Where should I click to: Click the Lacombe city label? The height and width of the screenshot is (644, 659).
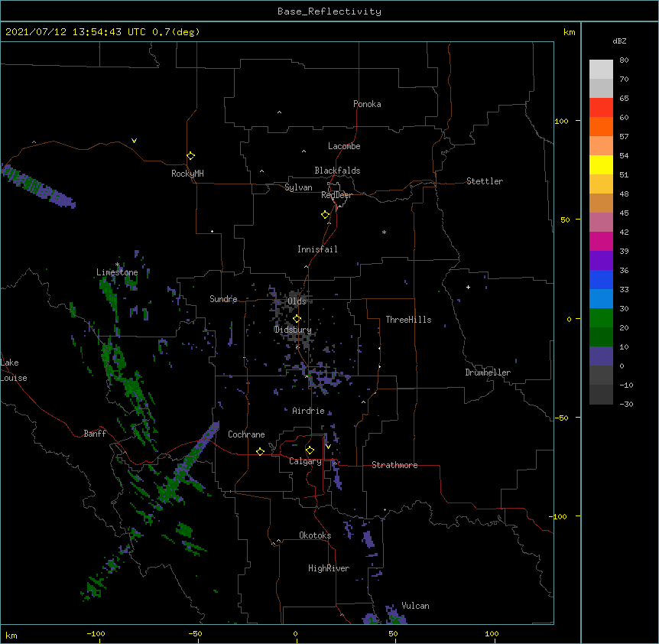coord(344,146)
